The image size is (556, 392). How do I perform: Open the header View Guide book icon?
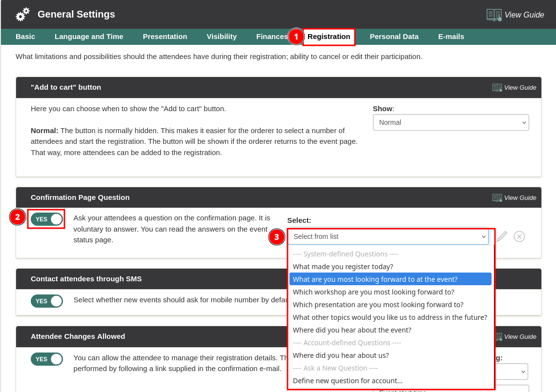494,15
